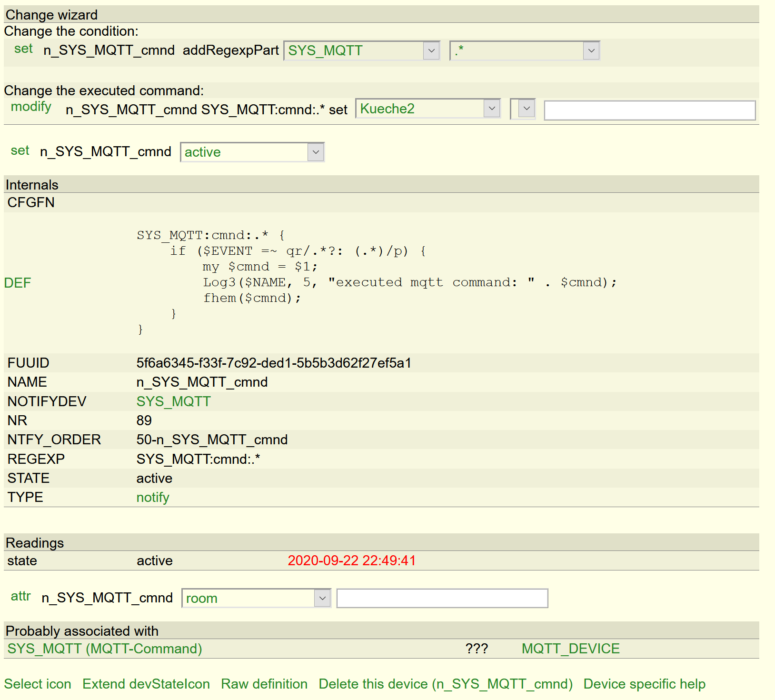The height and width of the screenshot is (700, 775).
Task: Click the modify link
Action: pyautogui.click(x=31, y=107)
